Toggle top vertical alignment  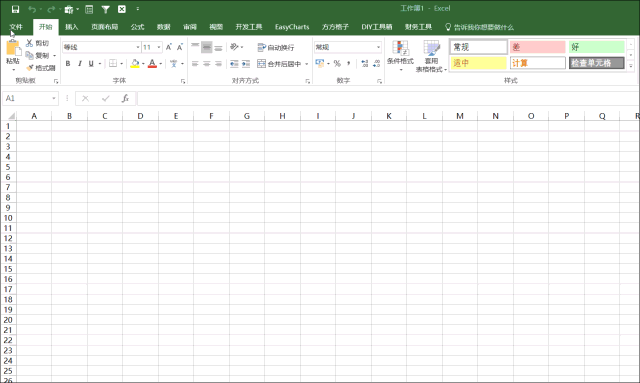195,47
